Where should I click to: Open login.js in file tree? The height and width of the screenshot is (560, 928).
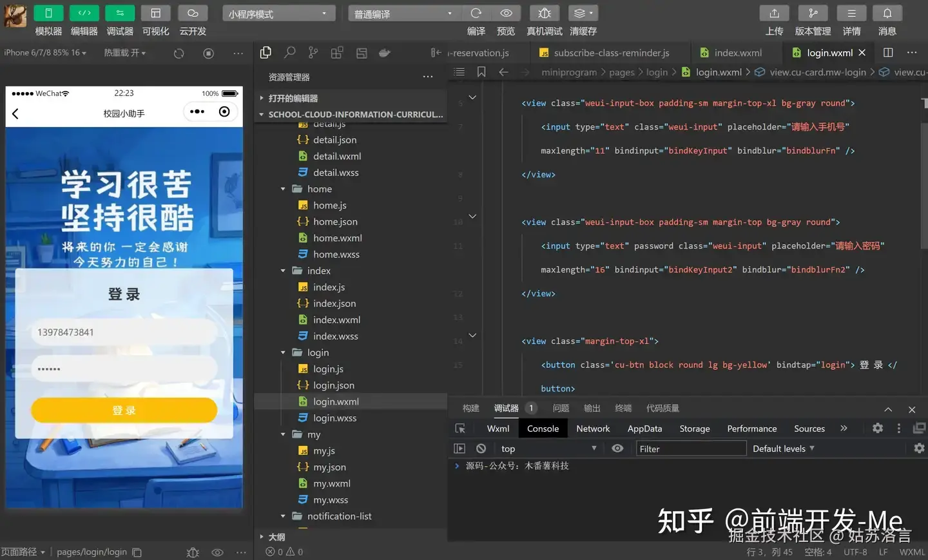[x=328, y=369]
